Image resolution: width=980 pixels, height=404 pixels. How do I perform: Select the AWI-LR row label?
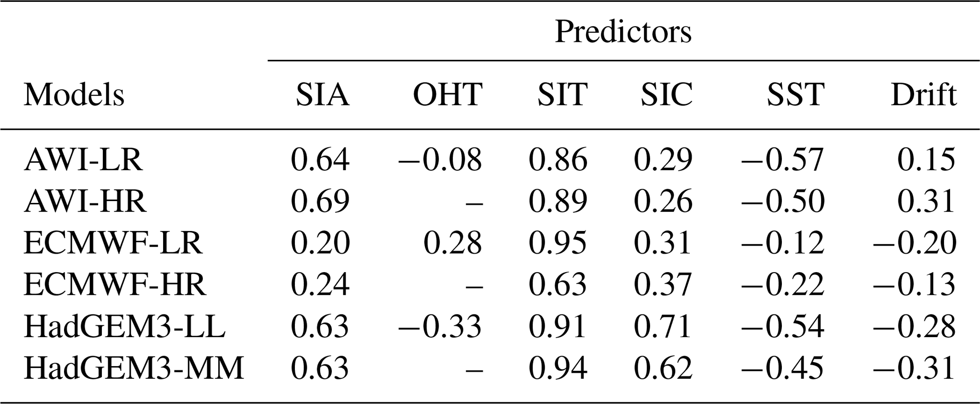click(x=83, y=160)
